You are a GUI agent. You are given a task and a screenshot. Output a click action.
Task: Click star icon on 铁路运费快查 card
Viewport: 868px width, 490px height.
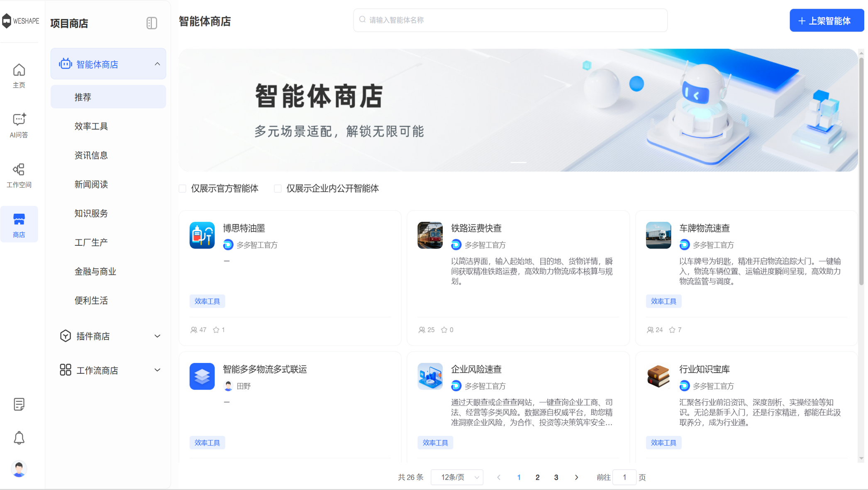pos(444,330)
